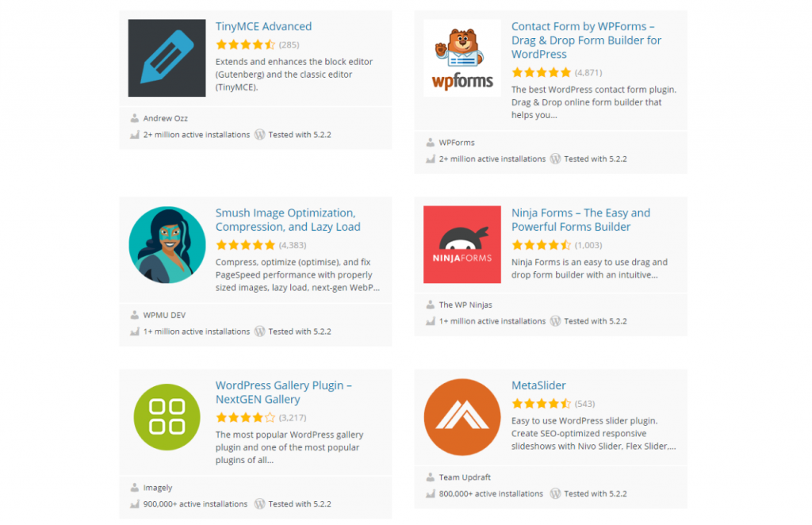This screenshot has height=525, width=812.
Task: Open the MetaSlider plugin title link
Action: pyautogui.click(x=538, y=385)
